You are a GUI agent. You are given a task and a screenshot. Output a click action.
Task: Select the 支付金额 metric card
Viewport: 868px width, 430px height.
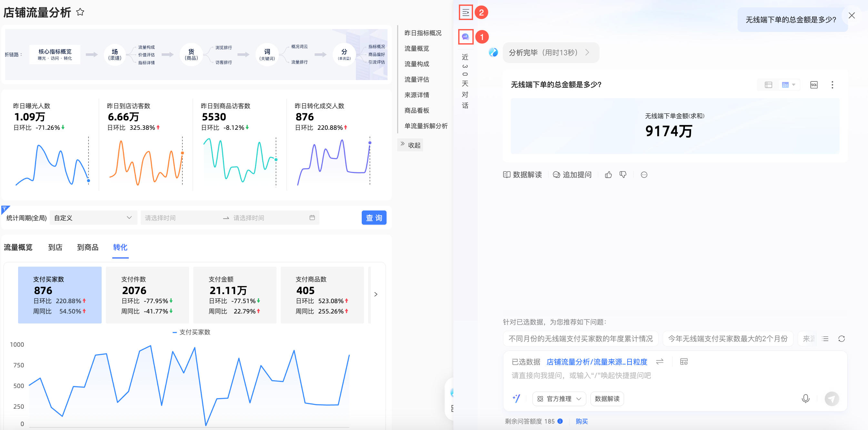(x=235, y=295)
